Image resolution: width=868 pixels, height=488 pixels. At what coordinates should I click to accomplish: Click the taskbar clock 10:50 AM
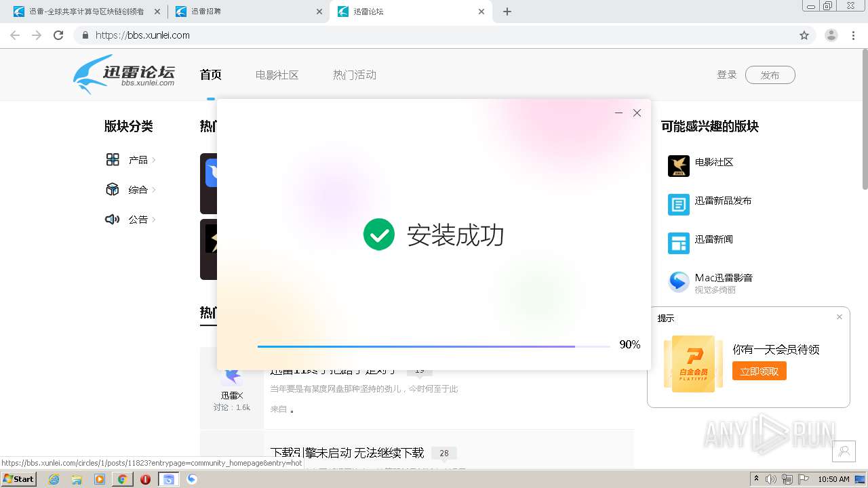pyautogui.click(x=833, y=479)
